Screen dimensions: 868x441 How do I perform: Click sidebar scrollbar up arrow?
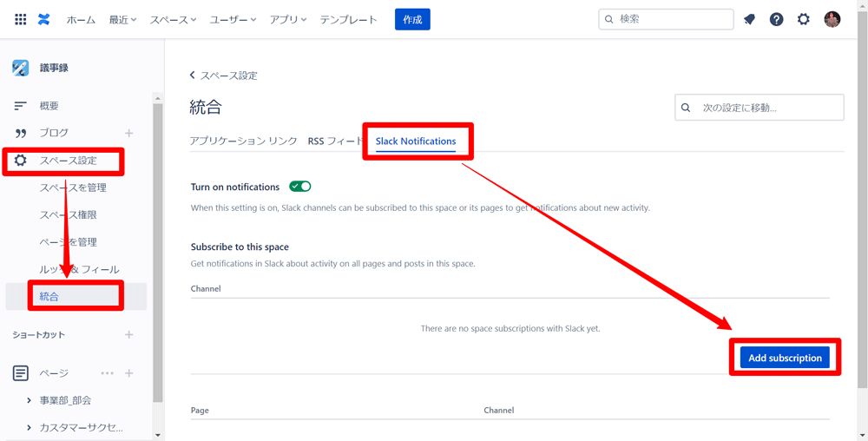158,98
